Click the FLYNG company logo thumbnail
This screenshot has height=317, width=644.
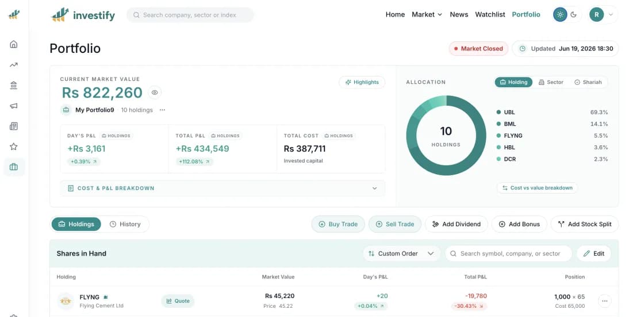click(x=66, y=301)
